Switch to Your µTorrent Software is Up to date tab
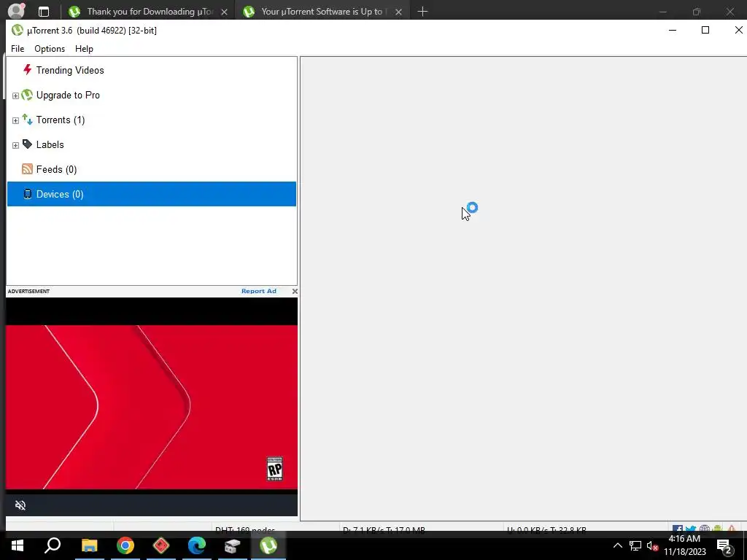747x560 pixels. pos(324,12)
